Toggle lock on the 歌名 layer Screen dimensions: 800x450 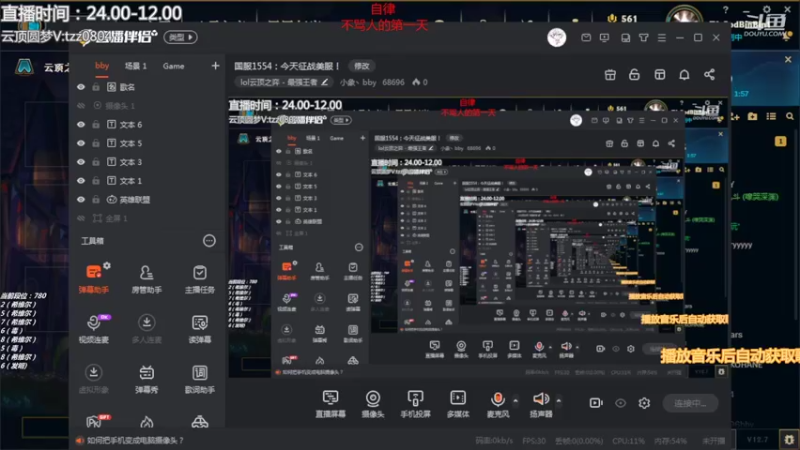pos(96,87)
